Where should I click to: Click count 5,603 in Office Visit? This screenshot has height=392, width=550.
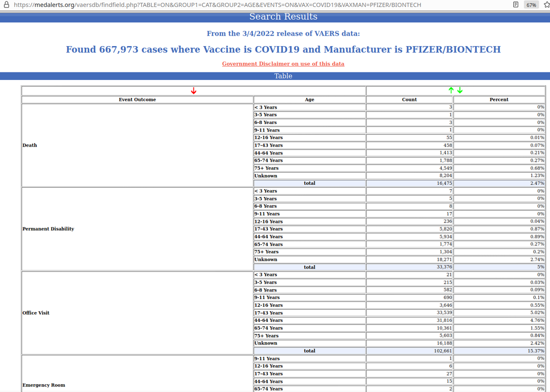click(x=409, y=336)
